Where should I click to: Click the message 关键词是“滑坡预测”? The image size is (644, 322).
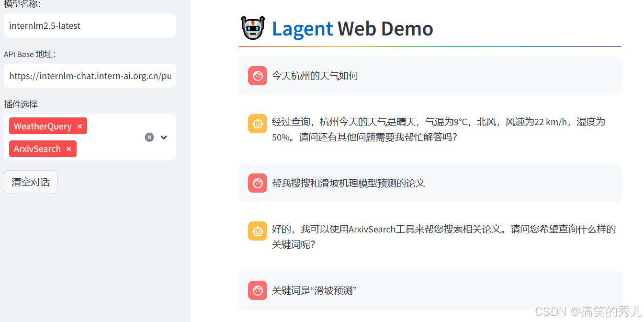315,290
